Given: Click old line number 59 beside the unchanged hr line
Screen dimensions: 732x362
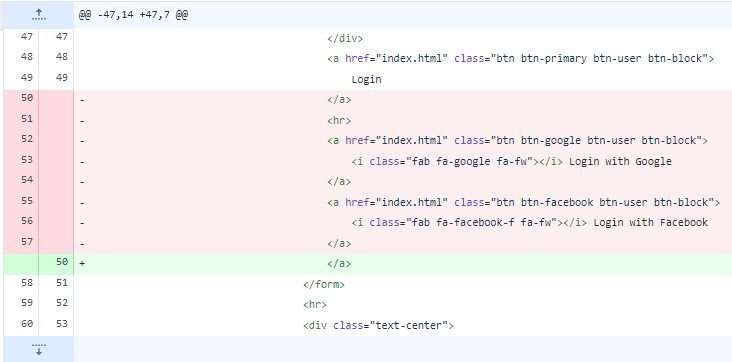Looking at the screenshot, I should pyautogui.click(x=27, y=303).
